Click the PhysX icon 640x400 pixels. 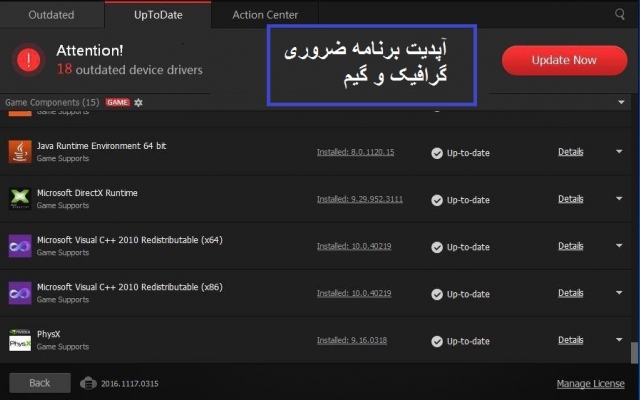point(20,340)
